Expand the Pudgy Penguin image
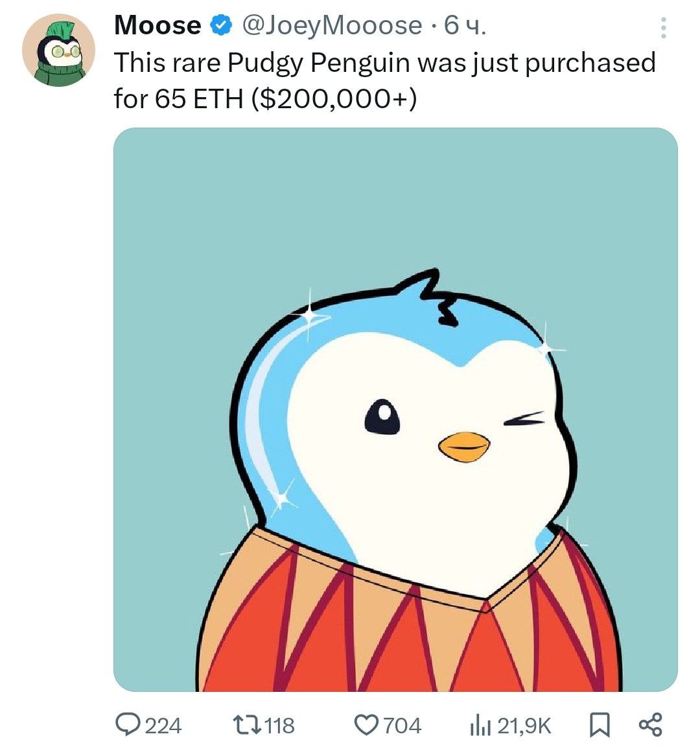Image resolution: width=700 pixels, height=756 pixels. click(x=395, y=409)
